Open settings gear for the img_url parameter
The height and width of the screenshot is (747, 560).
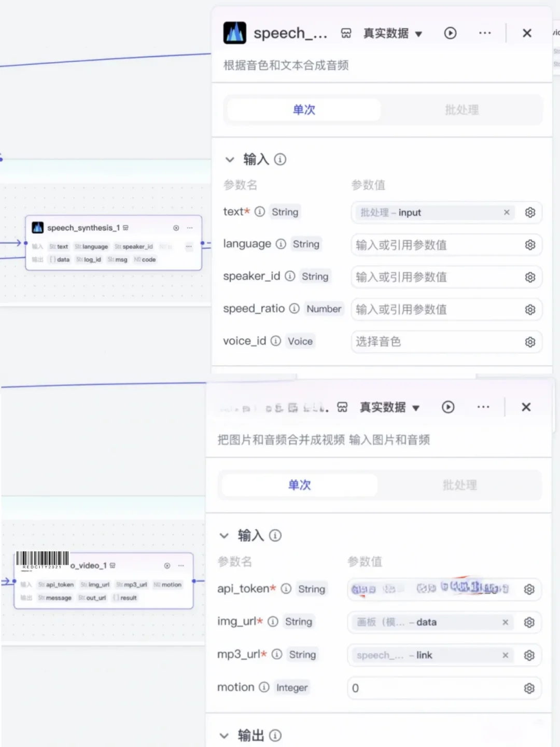coord(529,622)
